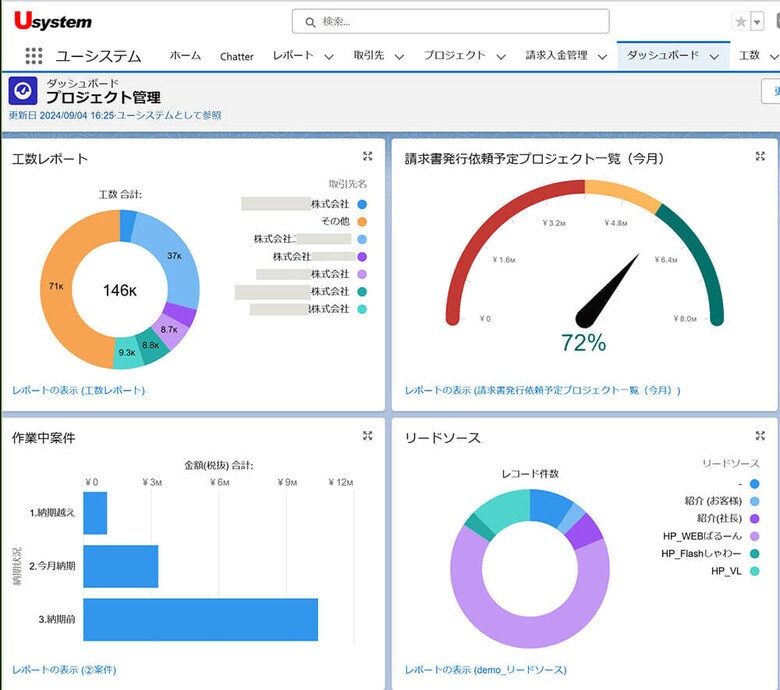Click the HP_WEBぱるーん legend swatch
The height and width of the screenshot is (690, 780).
[x=754, y=536]
